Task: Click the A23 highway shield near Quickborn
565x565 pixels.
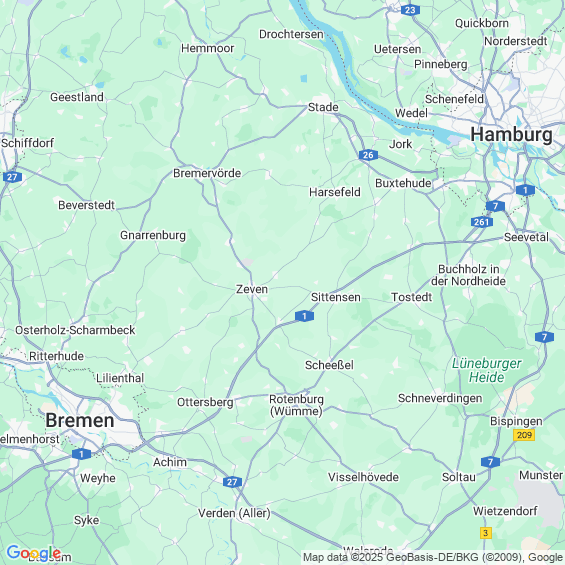Action: point(410,10)
